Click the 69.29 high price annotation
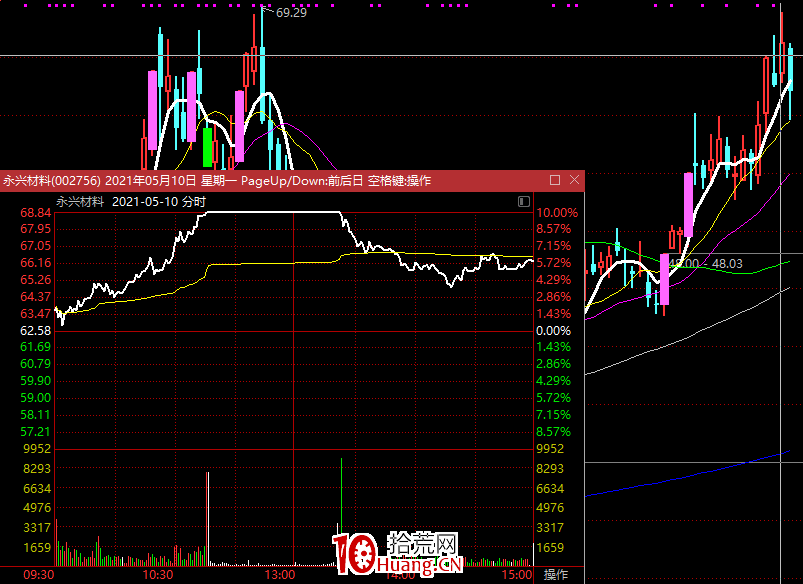 point(291,13)
